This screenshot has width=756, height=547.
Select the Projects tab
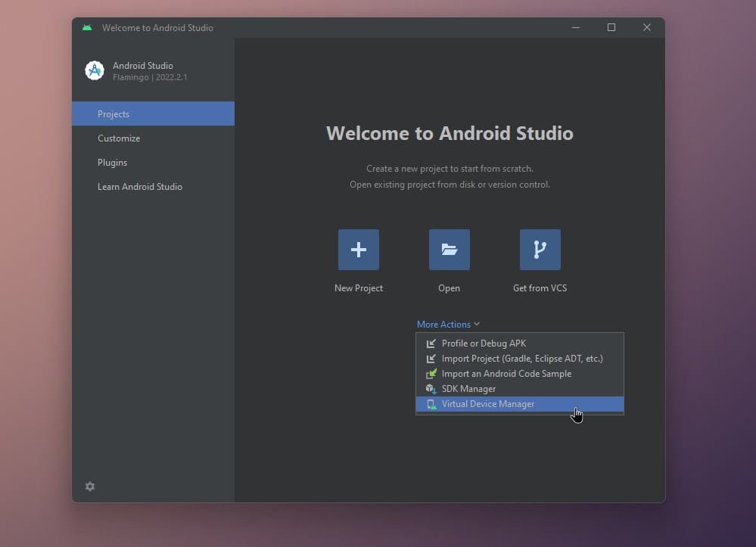click(x=154, y=113)
